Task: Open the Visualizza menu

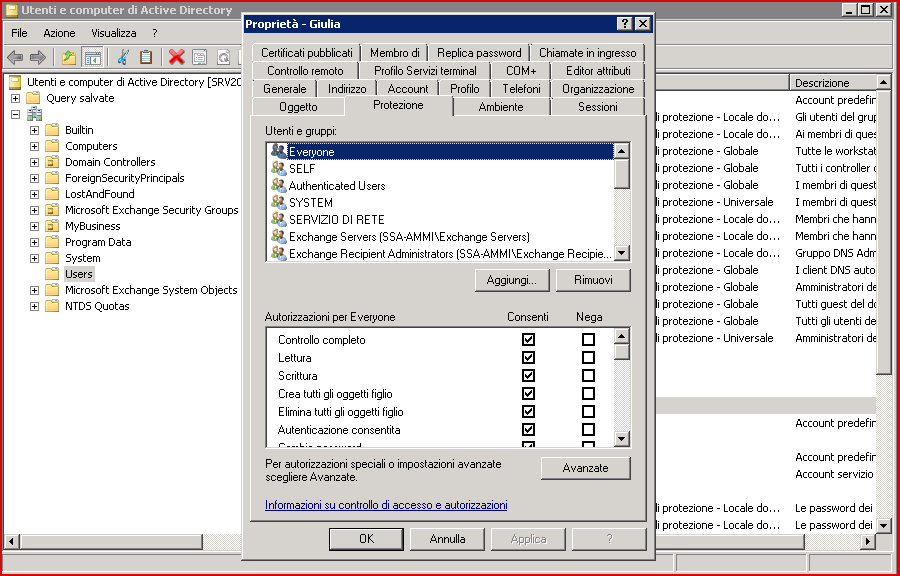Action: point(114,33)
